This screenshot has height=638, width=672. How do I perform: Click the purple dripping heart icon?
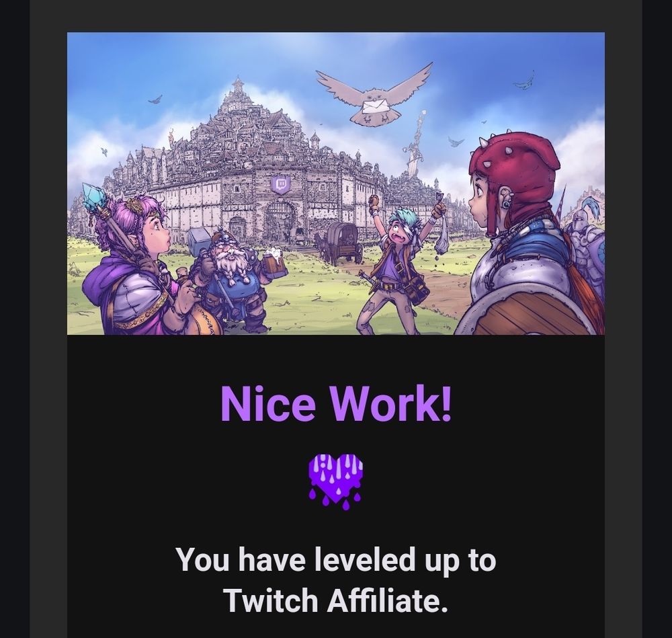335,482
